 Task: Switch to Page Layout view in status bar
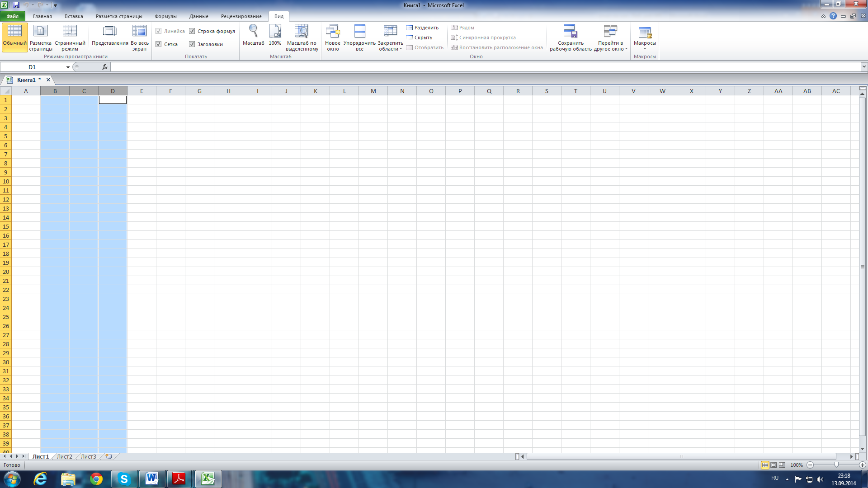774,465
